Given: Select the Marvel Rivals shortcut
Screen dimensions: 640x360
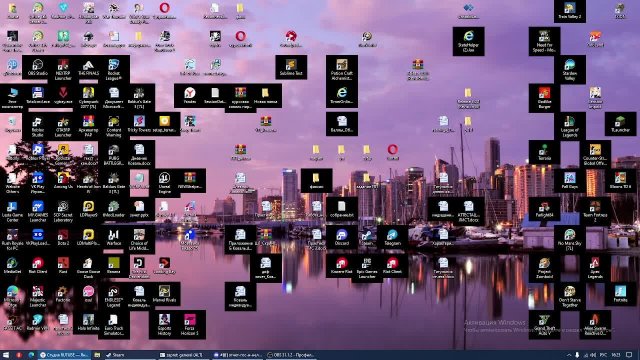Looking at the screenshot, I should (164, 295).
